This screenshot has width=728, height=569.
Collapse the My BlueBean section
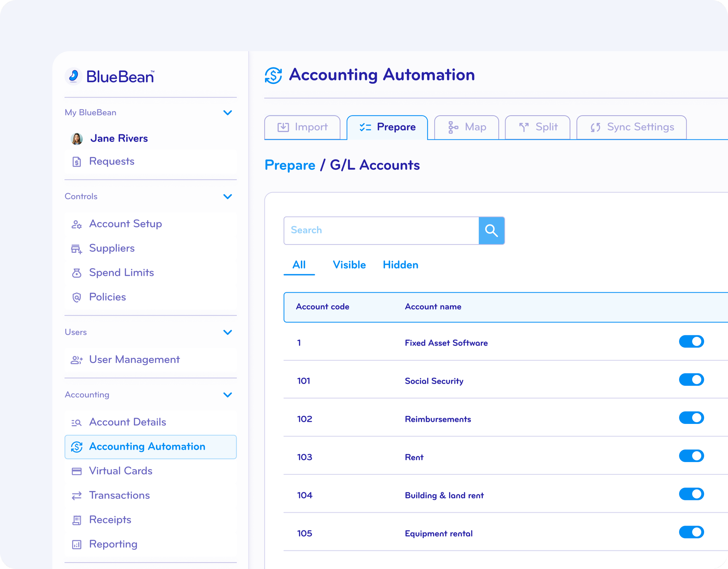(x=228, y=113)
